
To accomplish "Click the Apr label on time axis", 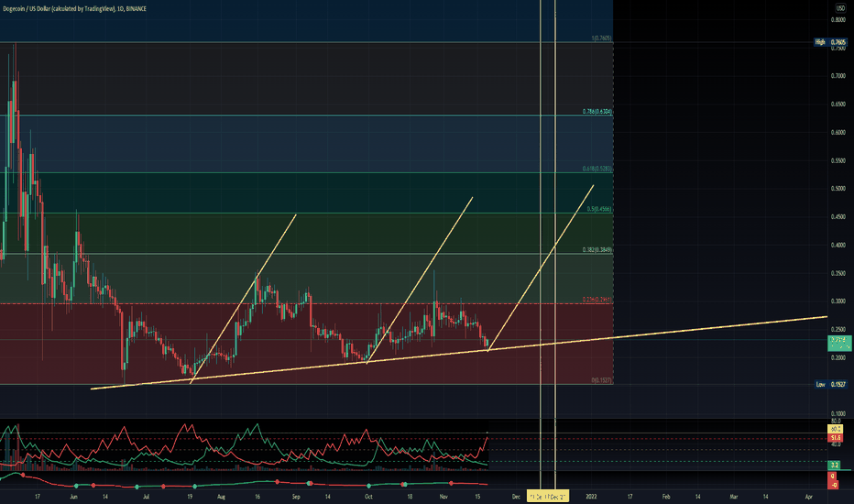I will [808, 497].
